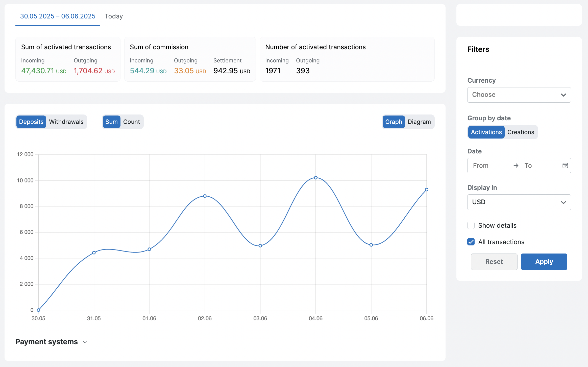
Task: Select the 30.05.2025 – 06.06.2025 tab
Action: click(58, 16)
